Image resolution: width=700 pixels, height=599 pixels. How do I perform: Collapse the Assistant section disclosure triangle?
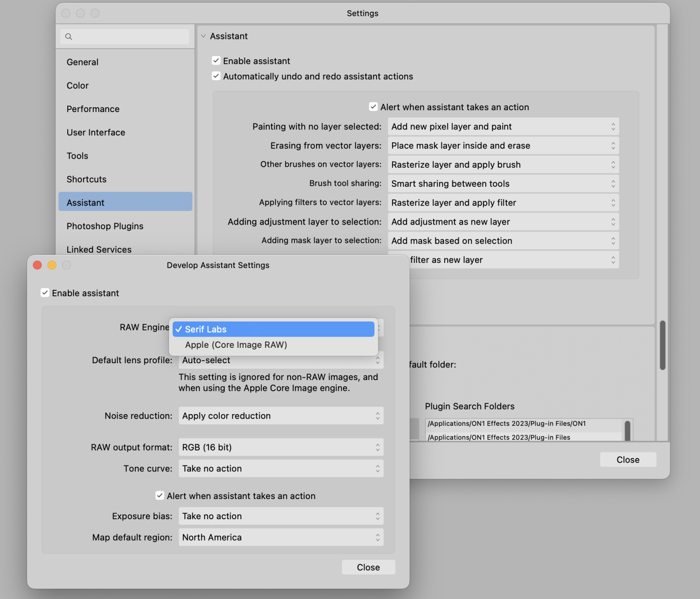coord(203,36)
